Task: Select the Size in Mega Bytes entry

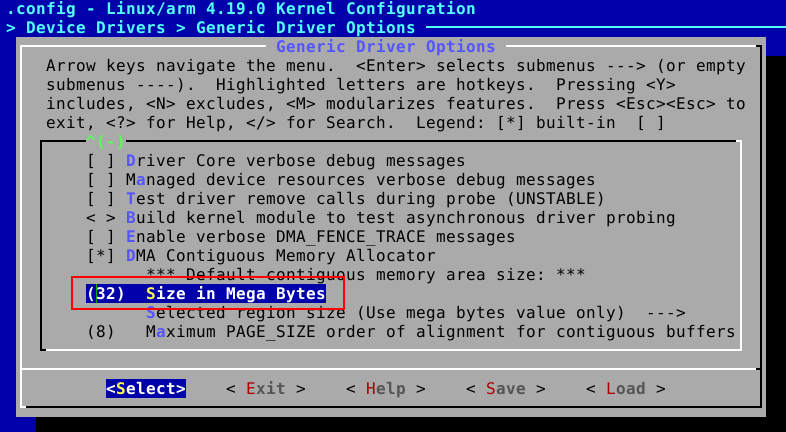Action: point(206,294)
